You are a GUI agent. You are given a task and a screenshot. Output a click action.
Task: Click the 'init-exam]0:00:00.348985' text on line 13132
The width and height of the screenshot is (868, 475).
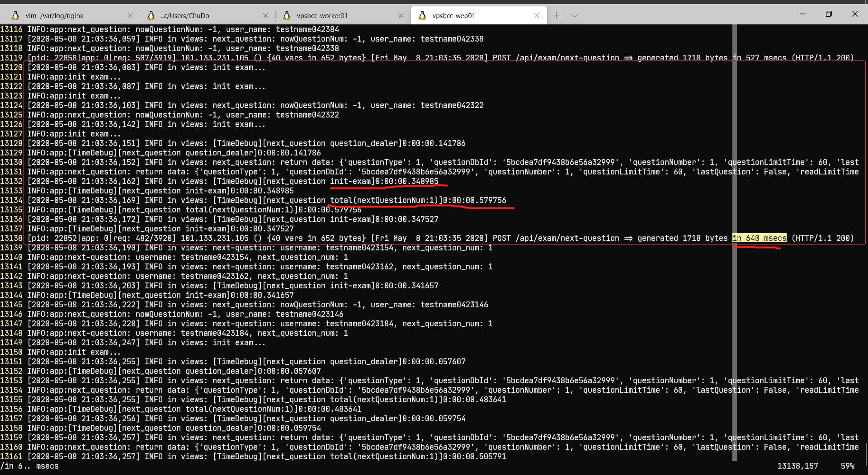pos(384,181)
